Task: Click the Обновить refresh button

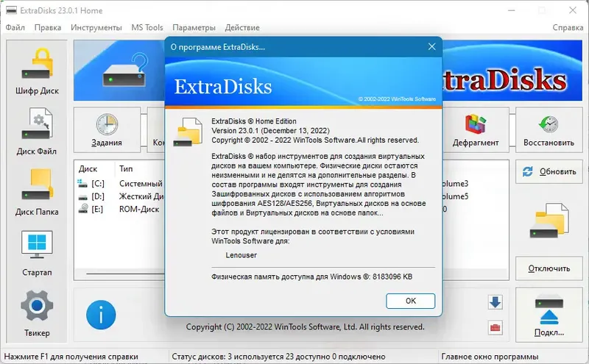Action: [x=549, y=171]
